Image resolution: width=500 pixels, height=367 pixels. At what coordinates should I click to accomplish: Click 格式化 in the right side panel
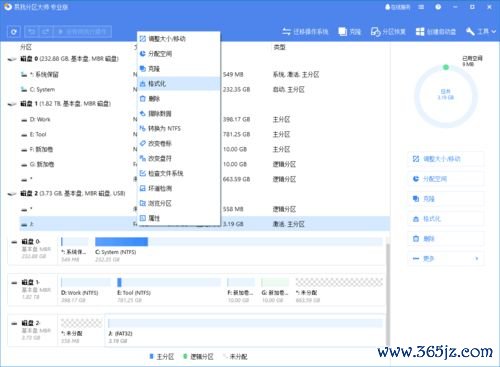point(445,219)
